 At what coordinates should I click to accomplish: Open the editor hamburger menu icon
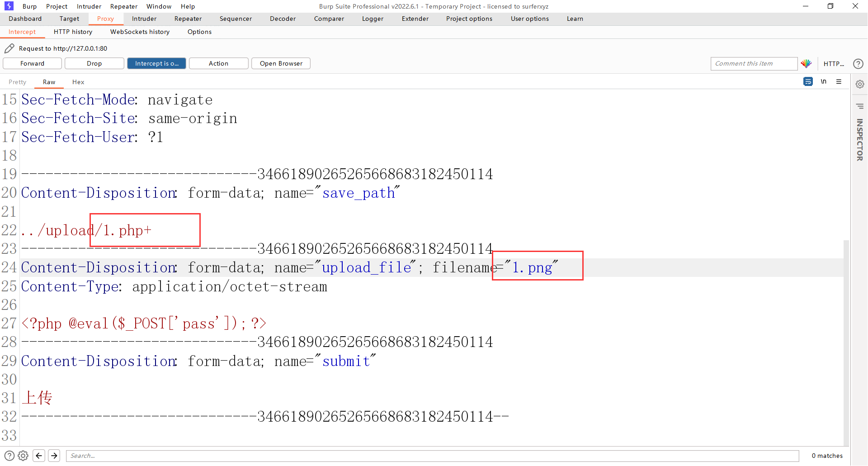click(839, 81)
